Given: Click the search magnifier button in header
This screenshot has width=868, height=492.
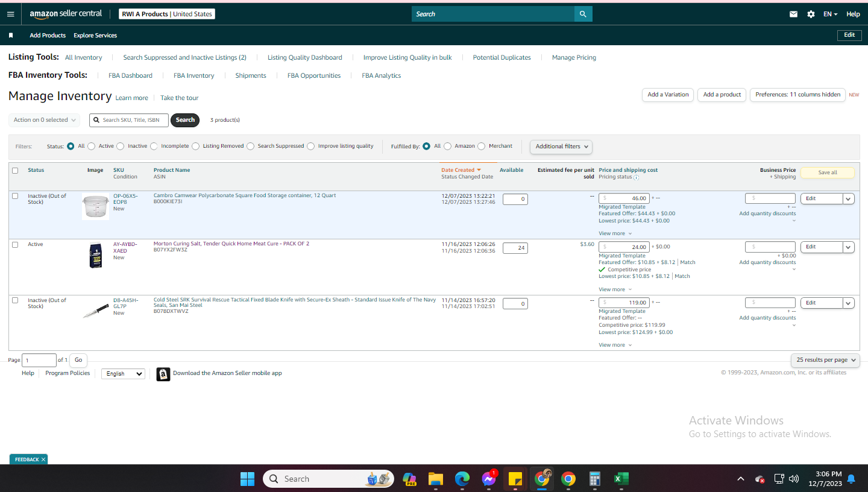Looking at the screenshot, I should pyautogui.click(x=583, y=14).
